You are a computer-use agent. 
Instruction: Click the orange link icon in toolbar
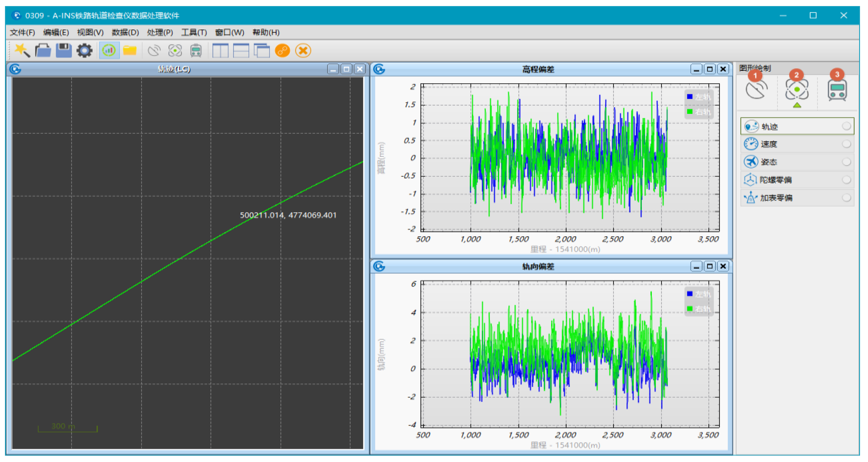click(282, 50)
